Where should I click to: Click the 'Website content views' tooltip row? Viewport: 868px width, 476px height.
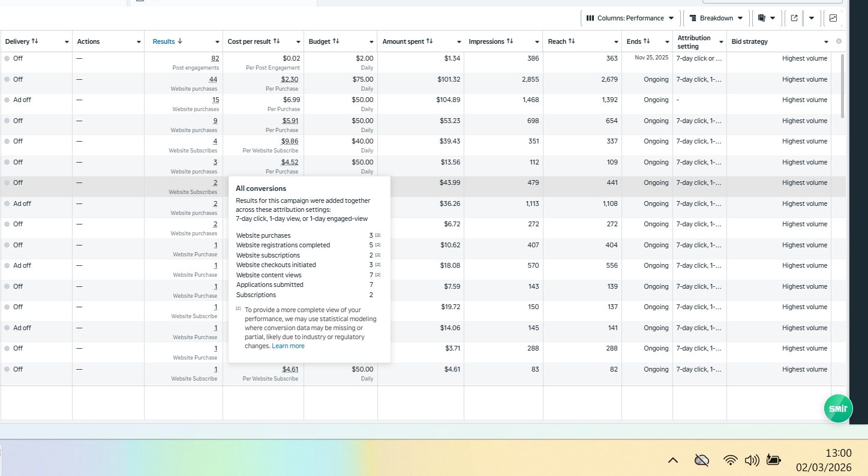(308, 275)
